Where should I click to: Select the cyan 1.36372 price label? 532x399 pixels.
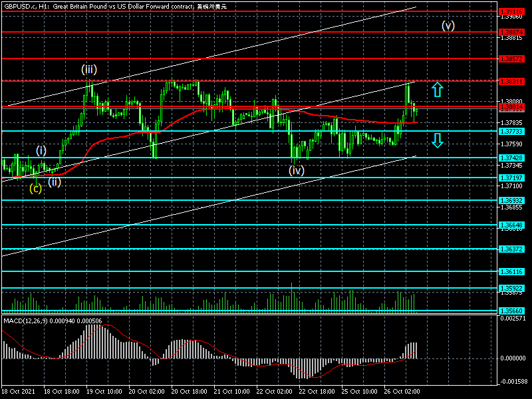(x=511, y=249)
